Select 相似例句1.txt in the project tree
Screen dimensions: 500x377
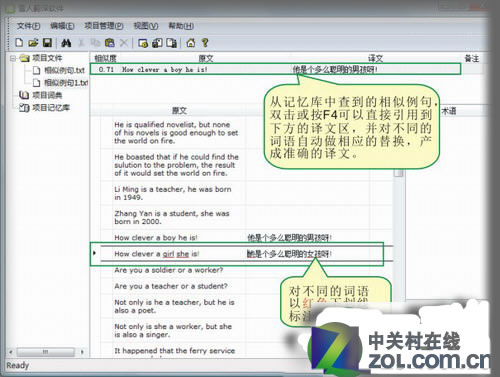(x=66, y=82)
